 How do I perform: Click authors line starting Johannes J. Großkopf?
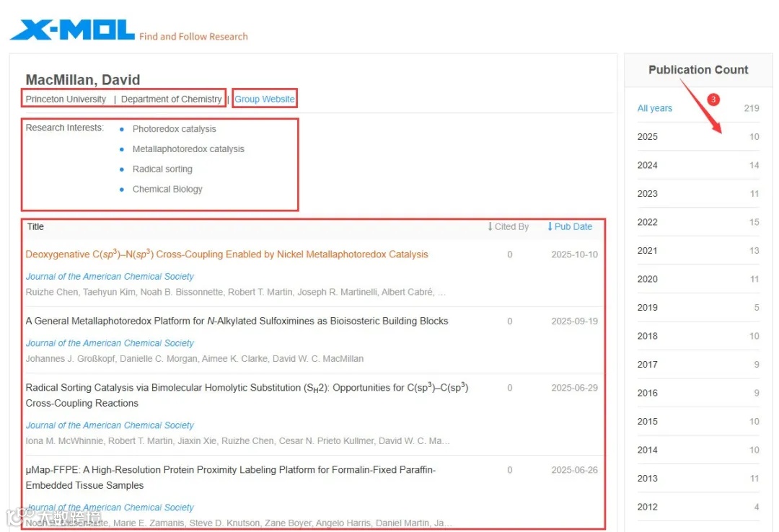coord(195,359)
